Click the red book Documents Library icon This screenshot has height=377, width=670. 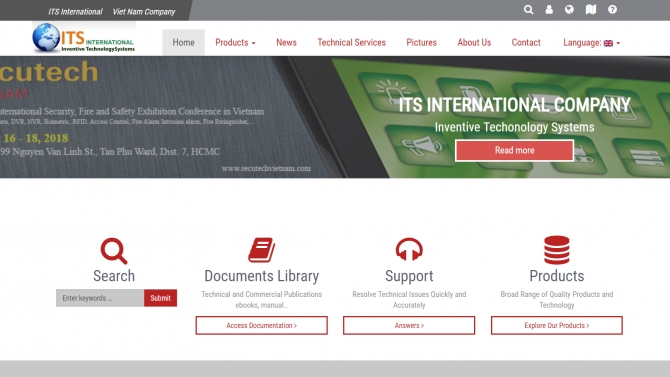[262, 250]
